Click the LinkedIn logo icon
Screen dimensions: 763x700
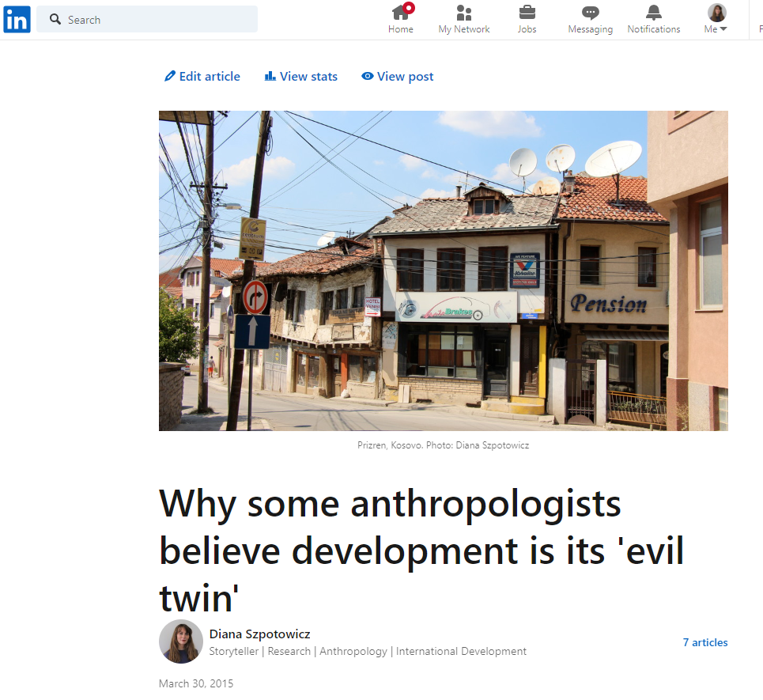tap(17, 20)
